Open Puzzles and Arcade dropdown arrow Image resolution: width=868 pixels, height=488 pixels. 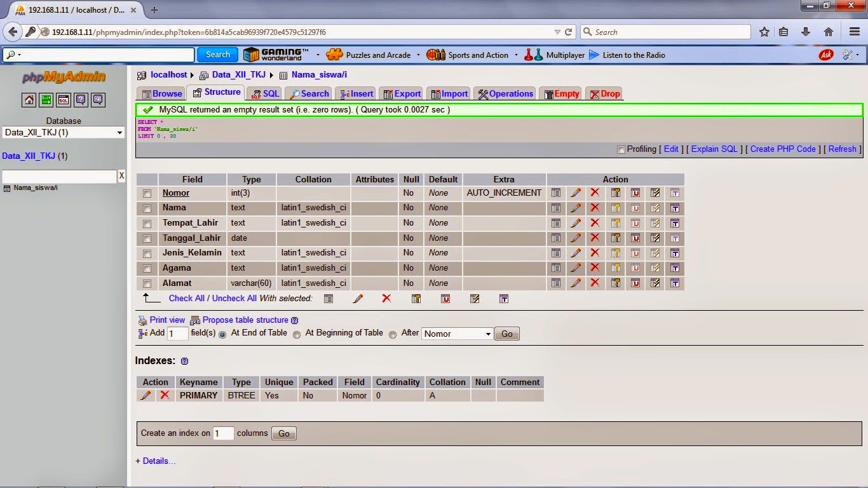click(x=418, y=55)
